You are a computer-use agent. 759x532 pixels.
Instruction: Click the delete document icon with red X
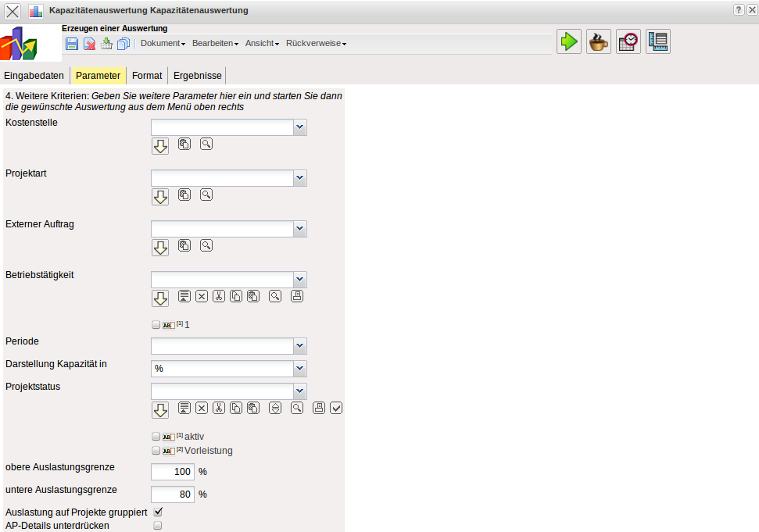89,44
